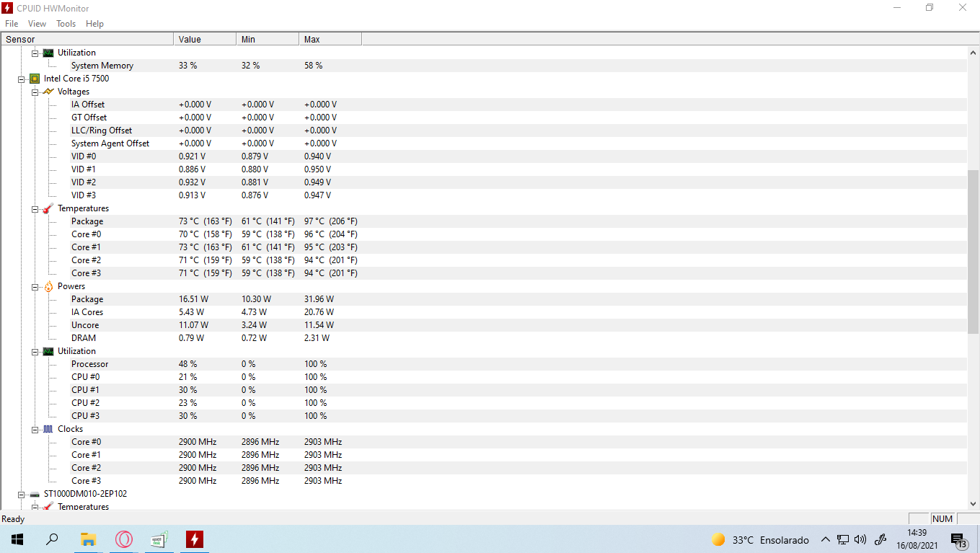Screen dimensions: 980x553
Task: Collapse the Voltages group
Action: (35, 92)
